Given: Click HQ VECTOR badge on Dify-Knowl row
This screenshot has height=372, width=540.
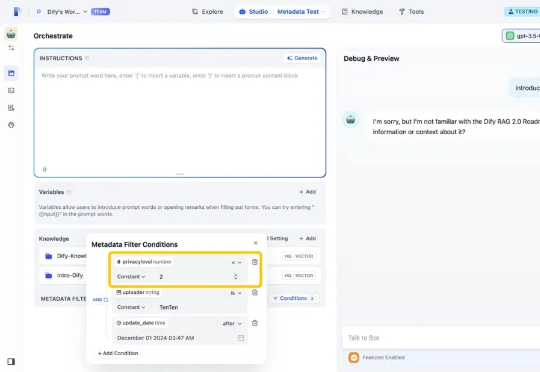Looking at the screenshot, I should click(299, 256).
